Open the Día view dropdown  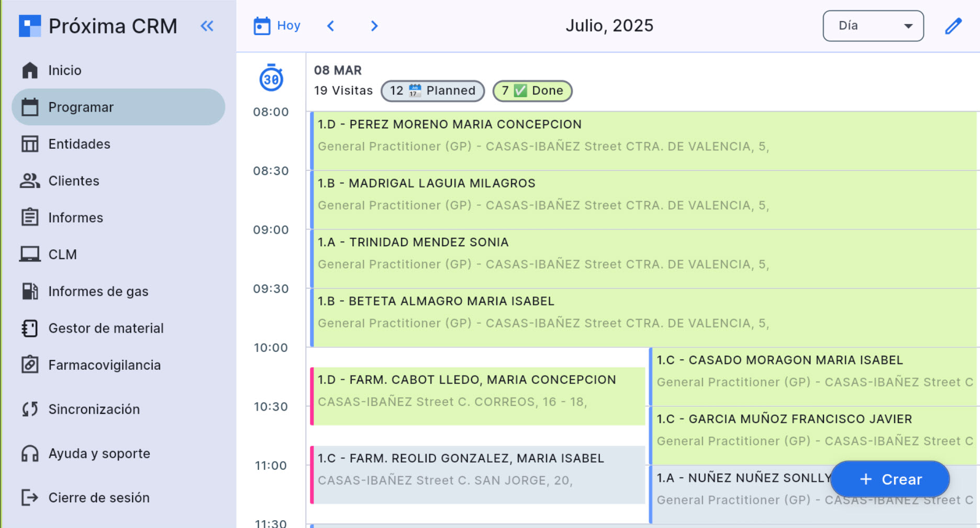click(873, 26)
